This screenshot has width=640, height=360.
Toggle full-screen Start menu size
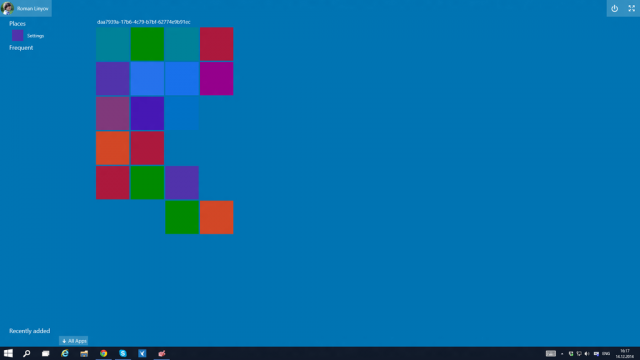(x=631, y=9)
